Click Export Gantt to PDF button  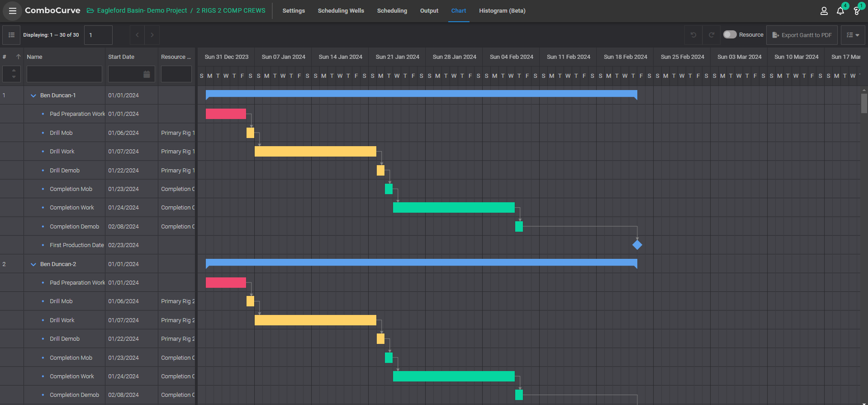click(x=802, y=35)
